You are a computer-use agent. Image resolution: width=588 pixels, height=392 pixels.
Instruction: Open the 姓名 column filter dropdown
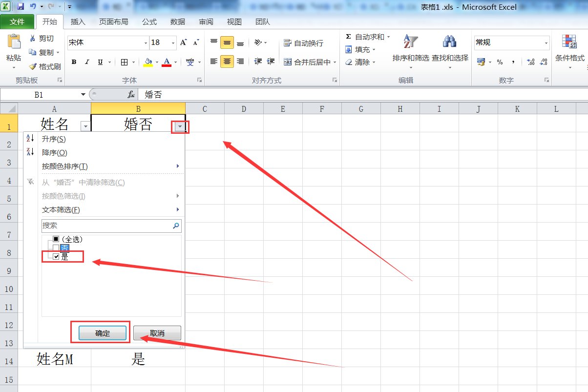[x=85, y=126]
